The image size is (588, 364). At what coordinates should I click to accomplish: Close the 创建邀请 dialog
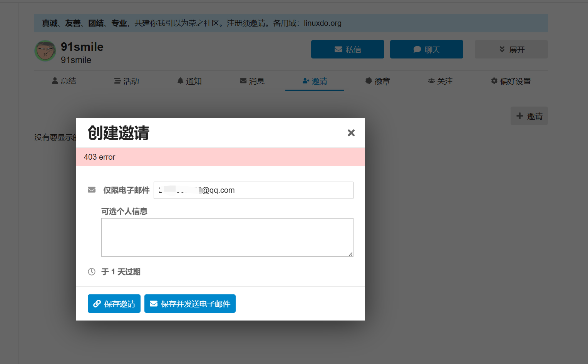(x=351, y=133)
